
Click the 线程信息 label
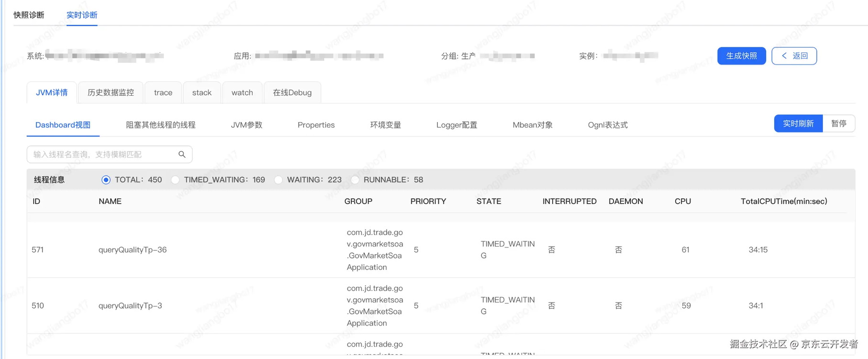pyautogui.click(x=49, y=180)
